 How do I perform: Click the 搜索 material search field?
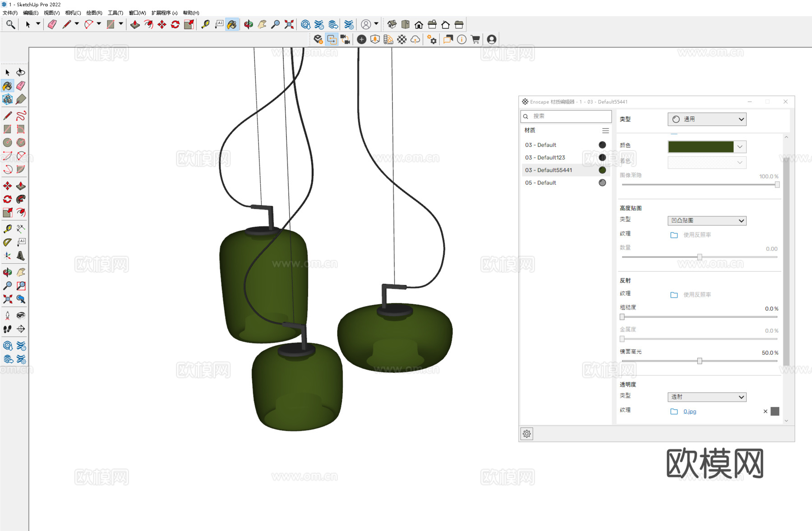tap(566, 116)
